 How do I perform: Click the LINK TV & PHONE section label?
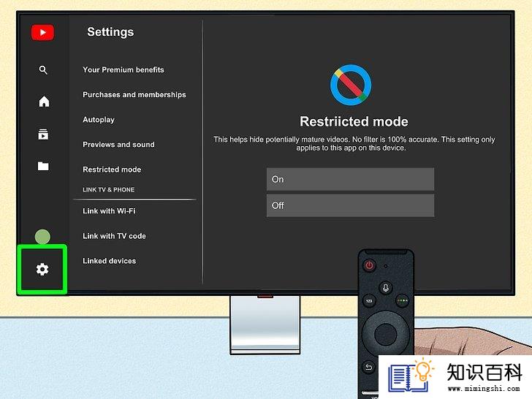coord(109,190)
